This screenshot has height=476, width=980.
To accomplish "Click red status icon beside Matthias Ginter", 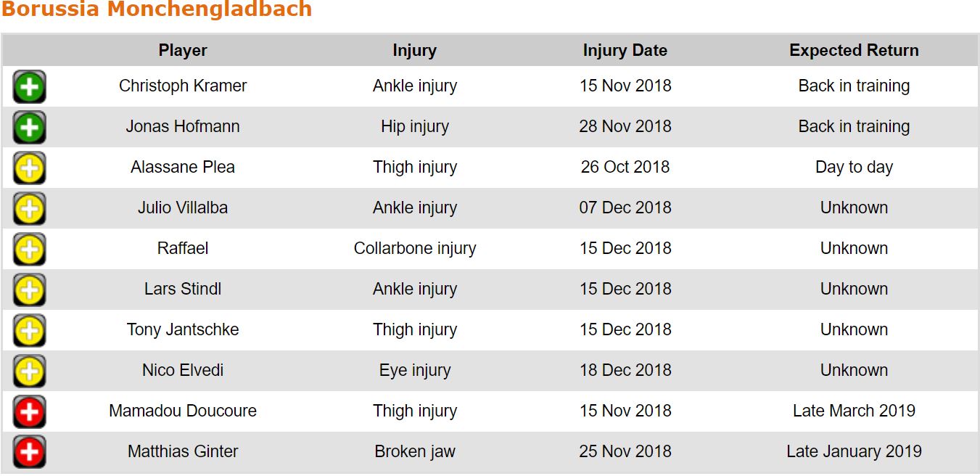I will coord(29,452).
